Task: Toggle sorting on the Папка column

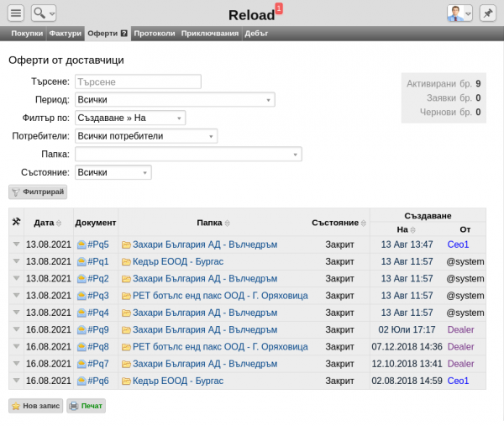Action: click(x=213, y=223)
